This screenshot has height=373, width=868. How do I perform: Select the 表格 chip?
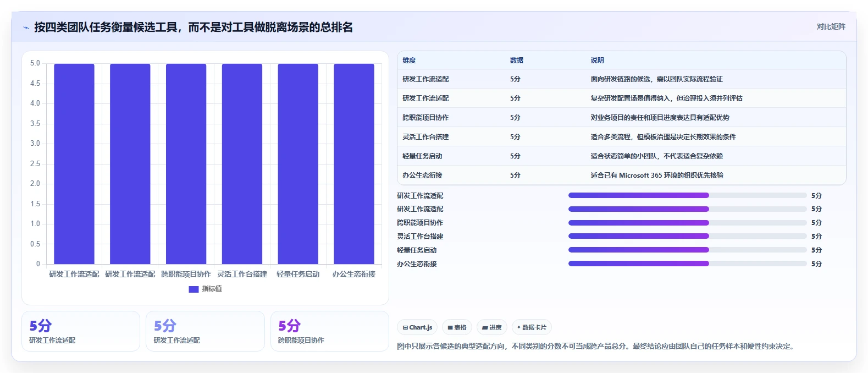[x=457, y=327]
